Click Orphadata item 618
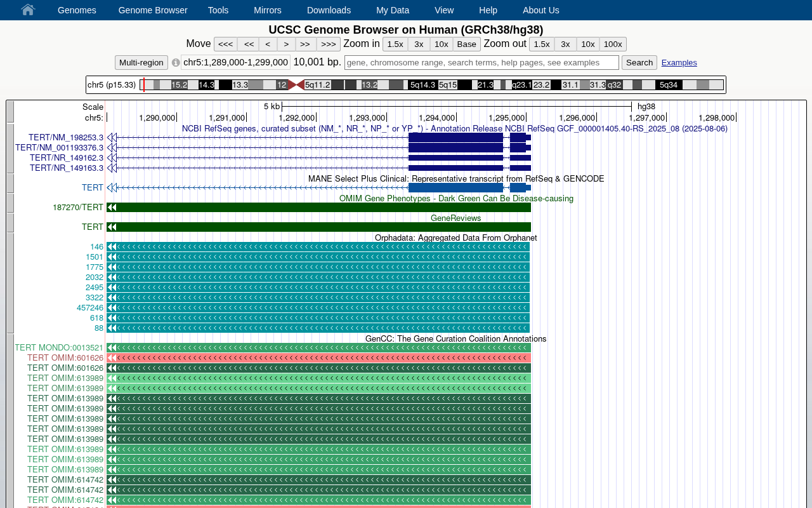The height and width of the screenshot is (508, 812). point(96,318)
